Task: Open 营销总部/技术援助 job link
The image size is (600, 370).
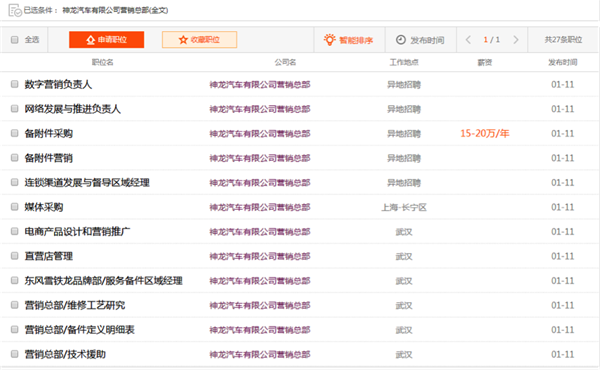Action: 65,354
